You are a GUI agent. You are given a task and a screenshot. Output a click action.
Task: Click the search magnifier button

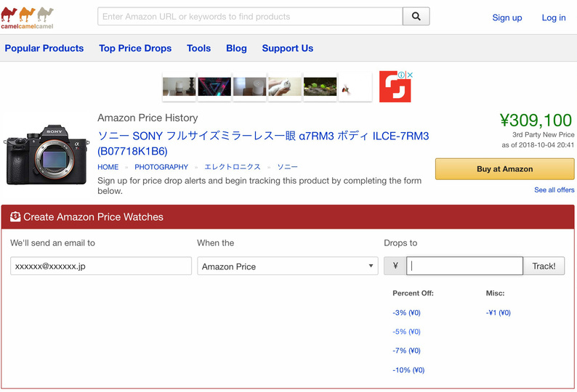[x=416, y=16]
